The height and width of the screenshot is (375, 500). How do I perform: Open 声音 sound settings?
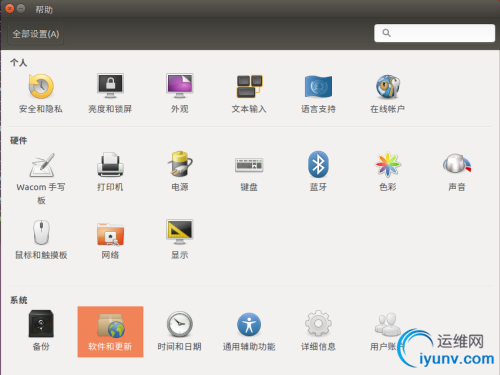[457, 172]
